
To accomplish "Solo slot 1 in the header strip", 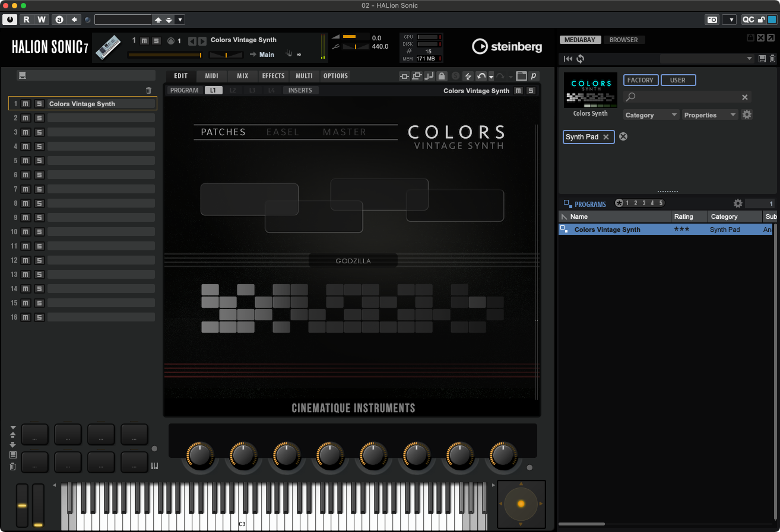I will 156,41.
